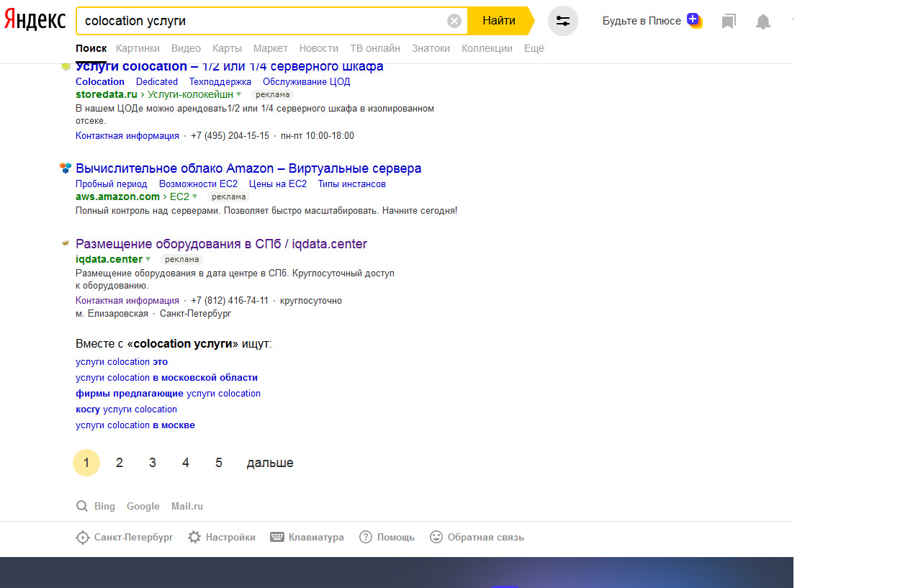
Task: Open the Dedicated sitelink
Action: point(157,81)
